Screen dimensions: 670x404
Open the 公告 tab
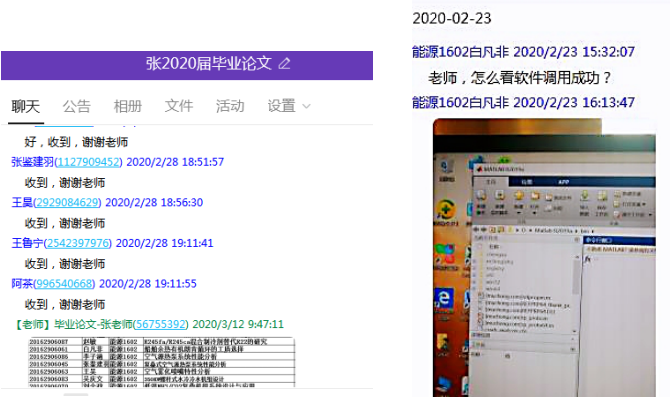tap(76, 106)
